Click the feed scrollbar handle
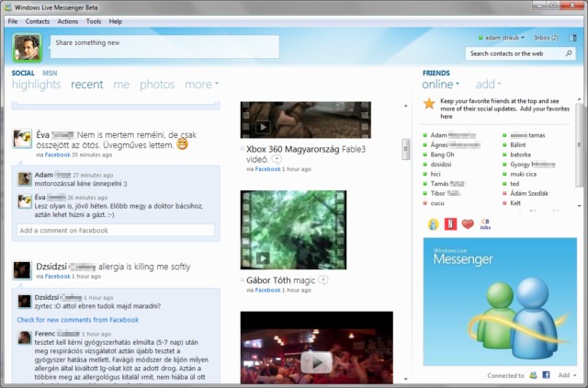Screen dimensions: 588x388 pyautogui.click(x=405, y=149)
